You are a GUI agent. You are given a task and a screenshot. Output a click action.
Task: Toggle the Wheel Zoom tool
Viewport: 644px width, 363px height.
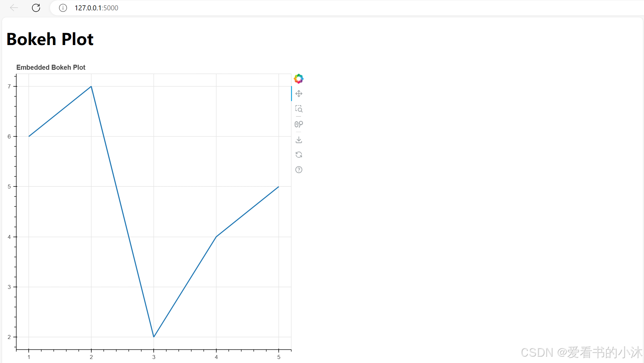[299, 124]
